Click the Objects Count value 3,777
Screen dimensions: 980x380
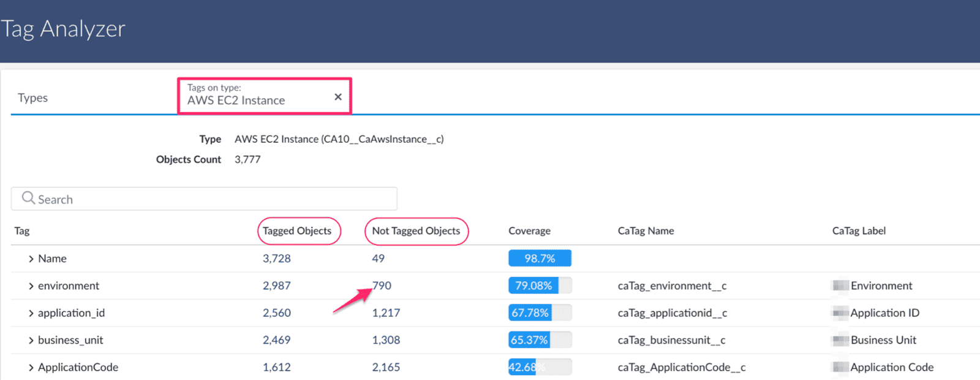(247, 159)
